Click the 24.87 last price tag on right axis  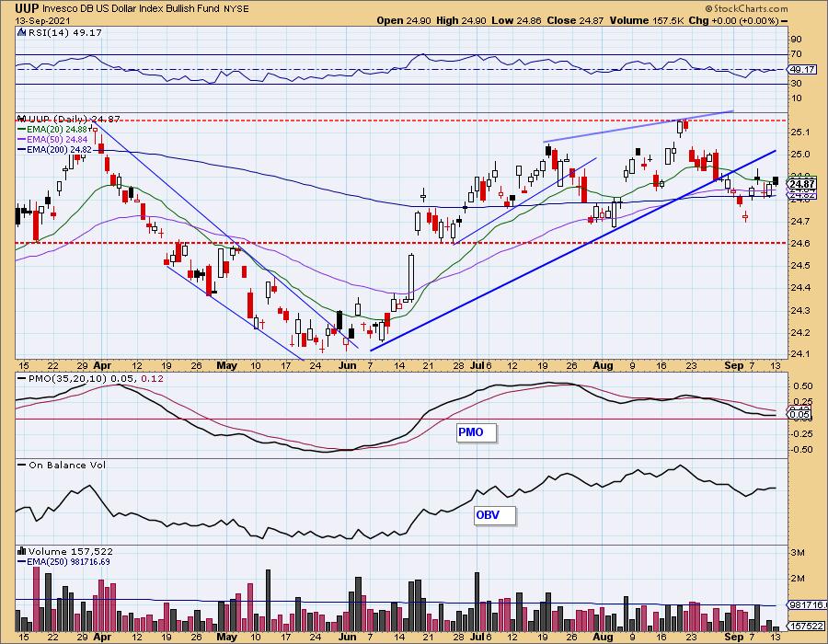point(802,184)
